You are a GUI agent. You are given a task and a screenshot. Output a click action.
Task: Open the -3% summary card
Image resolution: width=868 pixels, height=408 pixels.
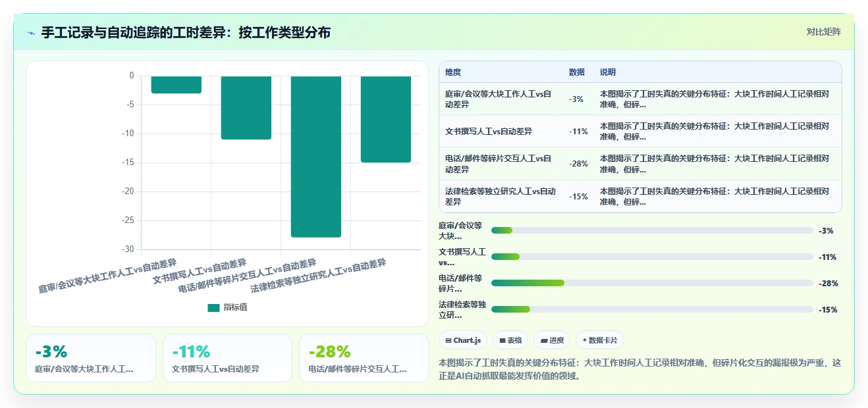[91, 358]
